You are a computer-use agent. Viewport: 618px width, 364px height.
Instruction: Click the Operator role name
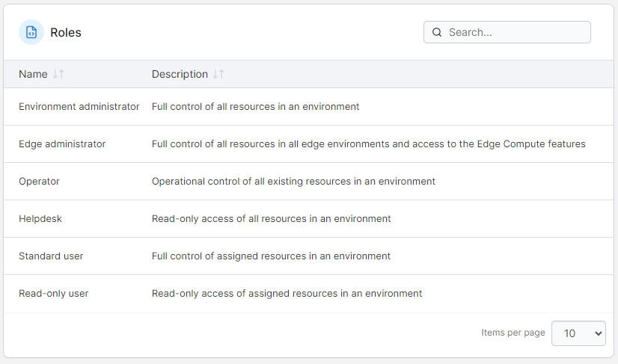click(x=39, y=182)
